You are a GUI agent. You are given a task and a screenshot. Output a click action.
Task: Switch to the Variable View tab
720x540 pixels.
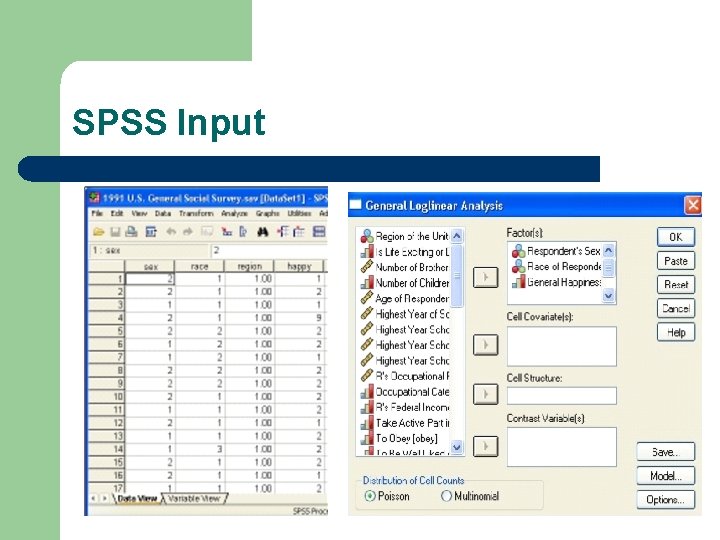[x=194, y=499]
